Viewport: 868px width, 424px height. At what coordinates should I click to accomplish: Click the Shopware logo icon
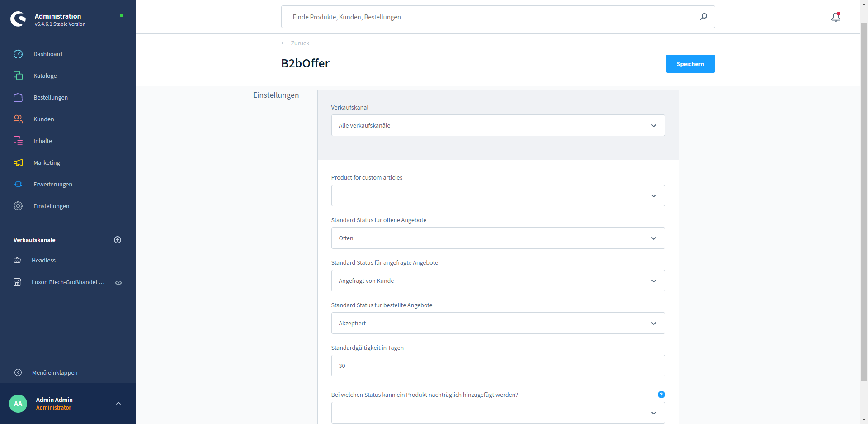pos(18,19)
